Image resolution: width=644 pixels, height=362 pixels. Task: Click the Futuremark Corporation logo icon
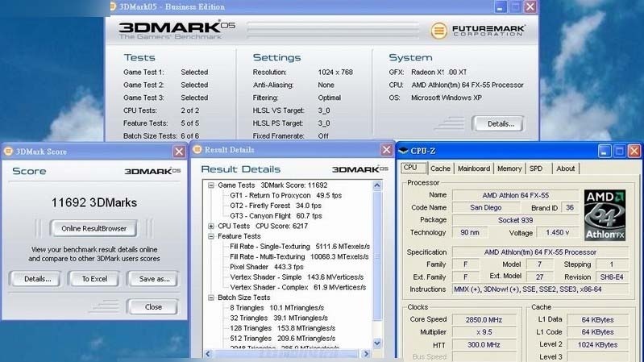438,31
